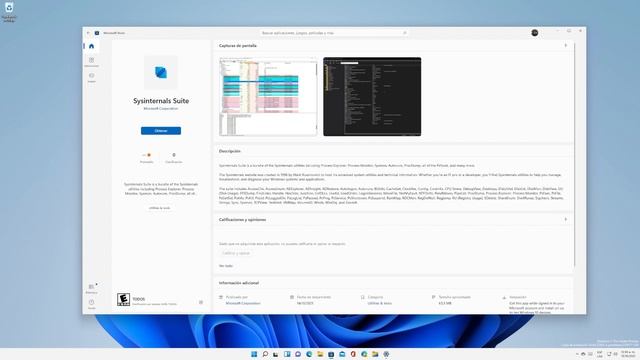
Task: Click the Microsoft Corporation publisher name under title
Action: coord(161,109)
